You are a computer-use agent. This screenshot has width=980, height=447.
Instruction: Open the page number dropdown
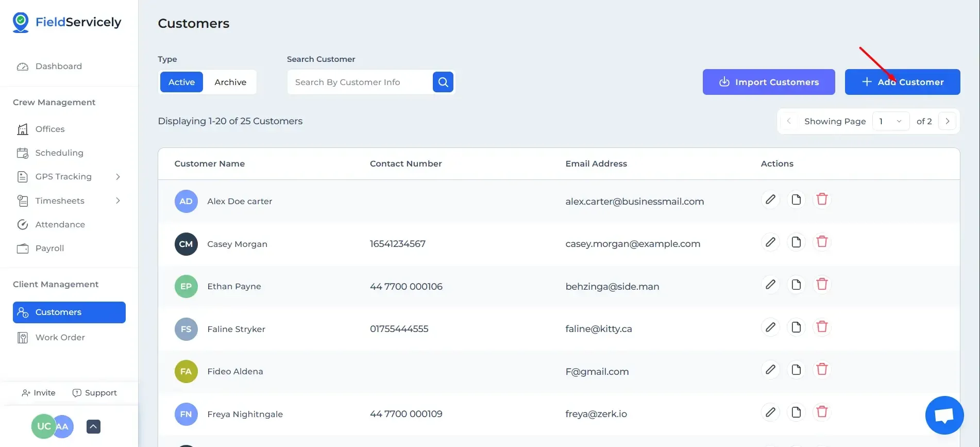click(890, 122)
